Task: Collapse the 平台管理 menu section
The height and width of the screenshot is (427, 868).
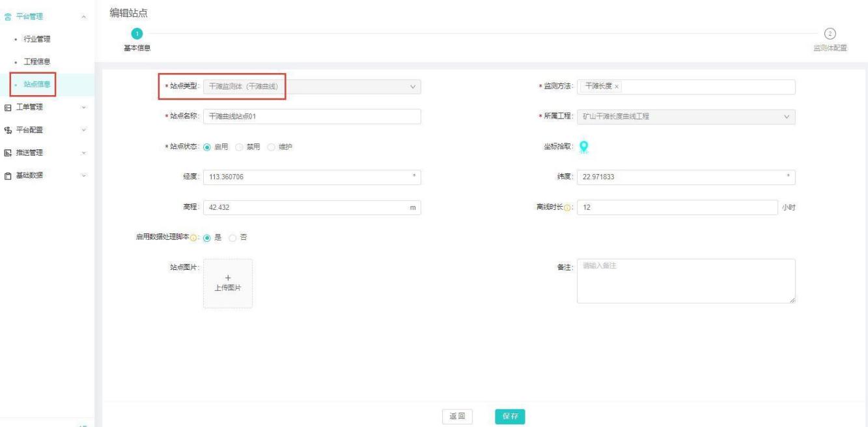Action: tap(83, 16)
